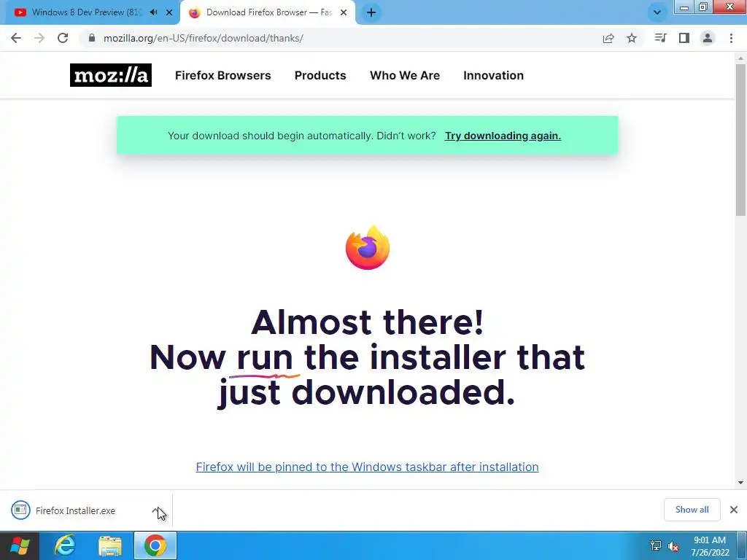The width and height of the screenshot is (747, 560).
Task: Mute the YouTube tab's speaker icon
Action: point(153,12)
